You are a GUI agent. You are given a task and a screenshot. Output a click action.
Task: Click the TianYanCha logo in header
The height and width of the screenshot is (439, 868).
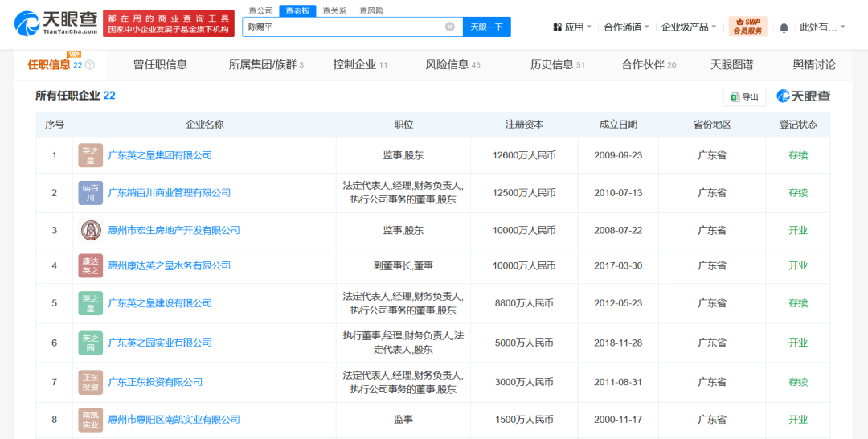click(x=53, y=23)
